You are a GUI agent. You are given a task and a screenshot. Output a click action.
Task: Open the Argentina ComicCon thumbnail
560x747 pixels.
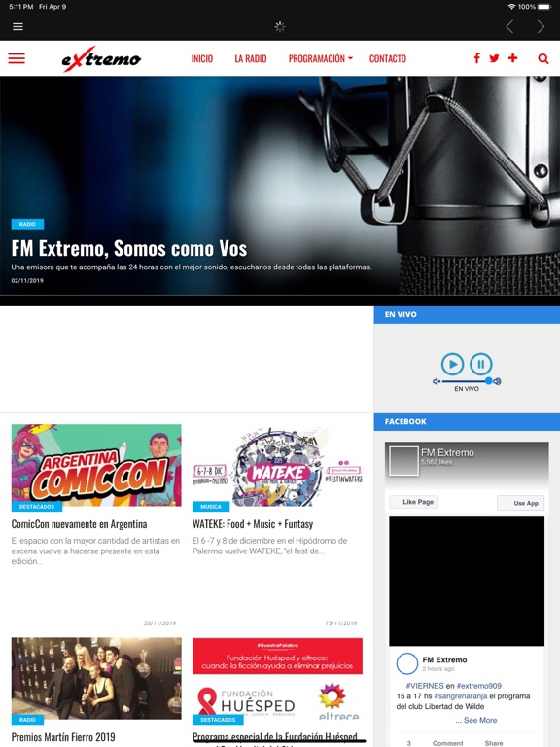96,465
